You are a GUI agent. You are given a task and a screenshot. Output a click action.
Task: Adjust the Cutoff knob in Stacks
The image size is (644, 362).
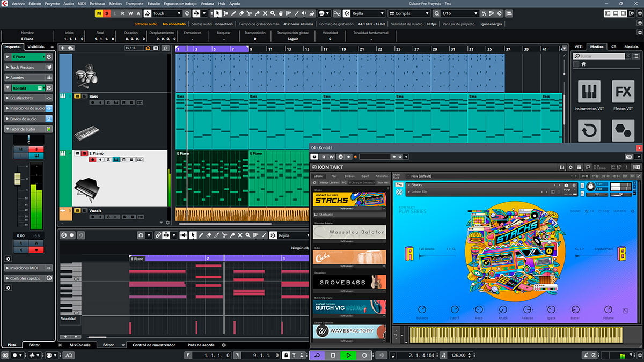[x=455, y=310]
